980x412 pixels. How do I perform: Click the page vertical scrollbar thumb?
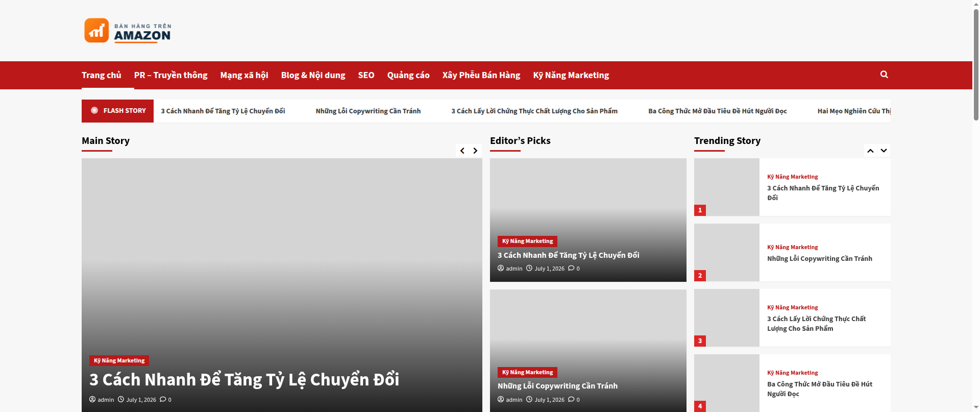click(976, 64)
